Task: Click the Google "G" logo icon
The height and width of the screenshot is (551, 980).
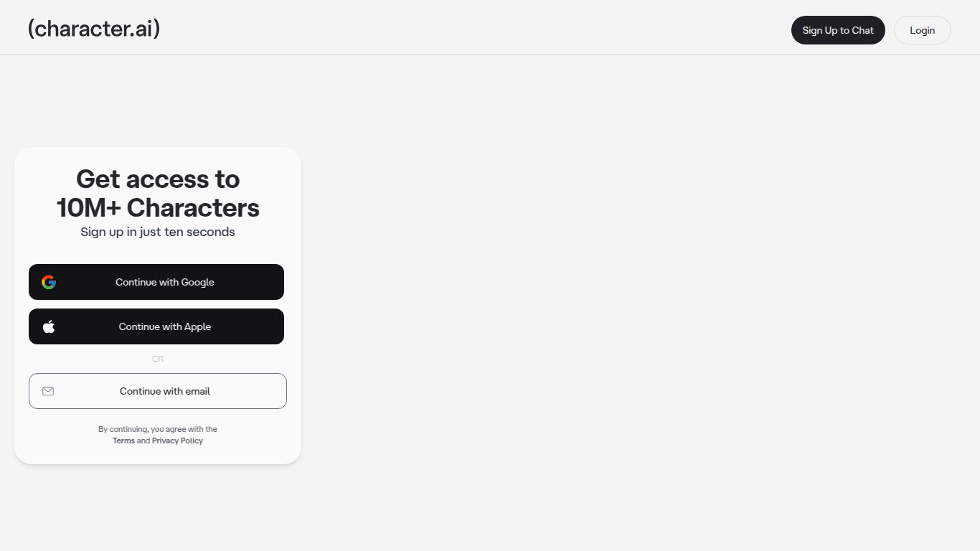Action: (x=49, y=282)
